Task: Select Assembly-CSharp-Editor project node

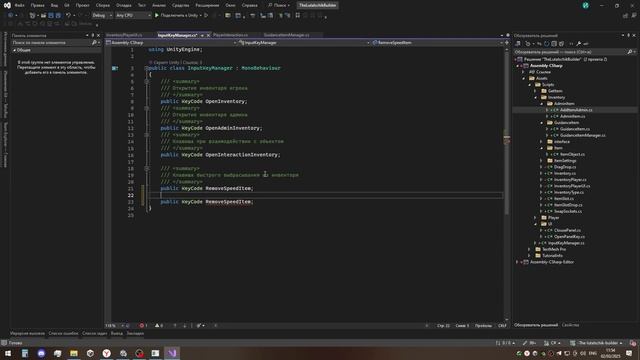Action: [x=551, y=262]
